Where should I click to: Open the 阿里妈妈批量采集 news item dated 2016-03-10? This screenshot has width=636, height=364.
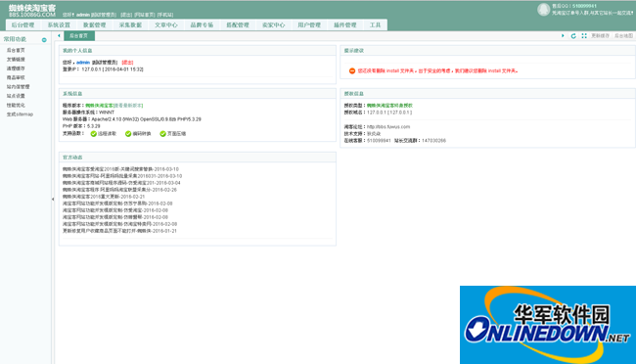(x=122, y=176)
